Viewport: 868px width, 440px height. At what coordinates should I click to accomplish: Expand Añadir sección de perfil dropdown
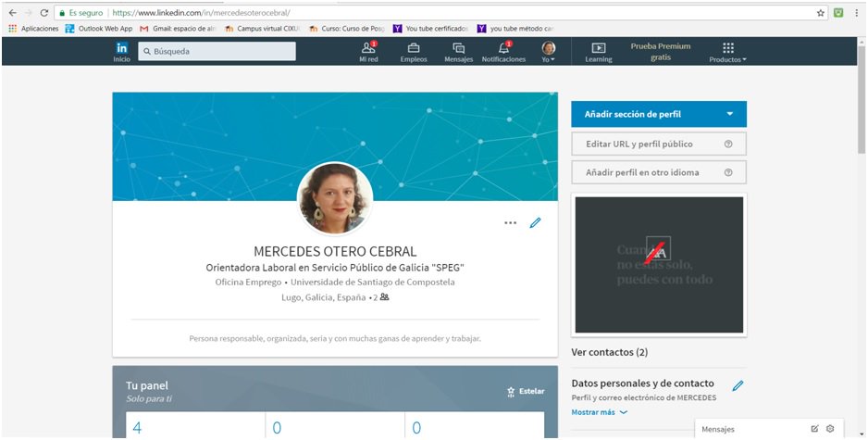(x=659, y=114)
